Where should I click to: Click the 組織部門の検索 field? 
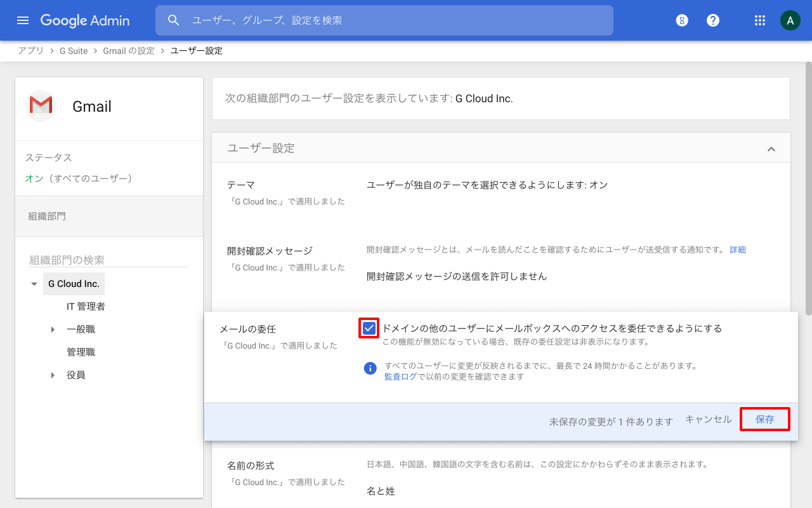tap(108, 260)
